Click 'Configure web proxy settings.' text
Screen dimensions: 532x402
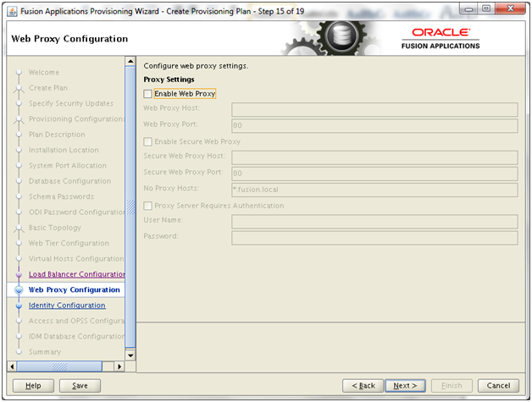pos(196,66)
